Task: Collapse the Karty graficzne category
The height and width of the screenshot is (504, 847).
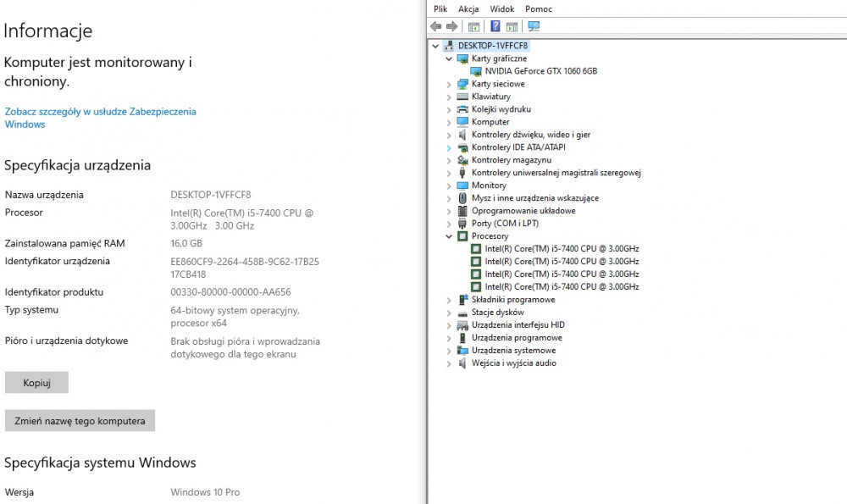Action: click(x=449, y=58)
